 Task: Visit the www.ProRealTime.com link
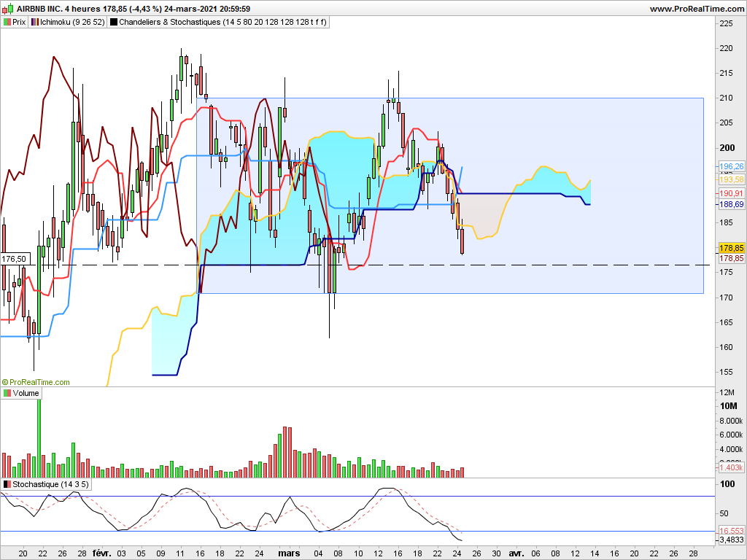coord(697,9)
